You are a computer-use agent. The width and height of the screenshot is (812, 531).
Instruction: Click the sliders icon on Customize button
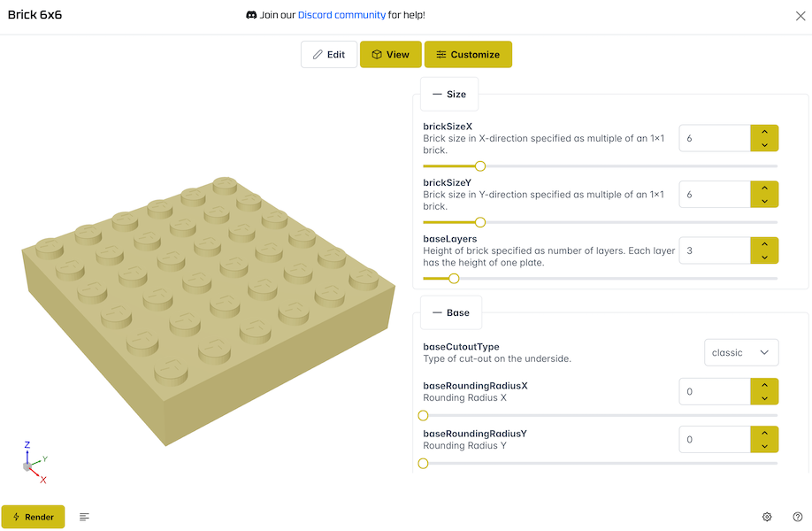(440, 54)
